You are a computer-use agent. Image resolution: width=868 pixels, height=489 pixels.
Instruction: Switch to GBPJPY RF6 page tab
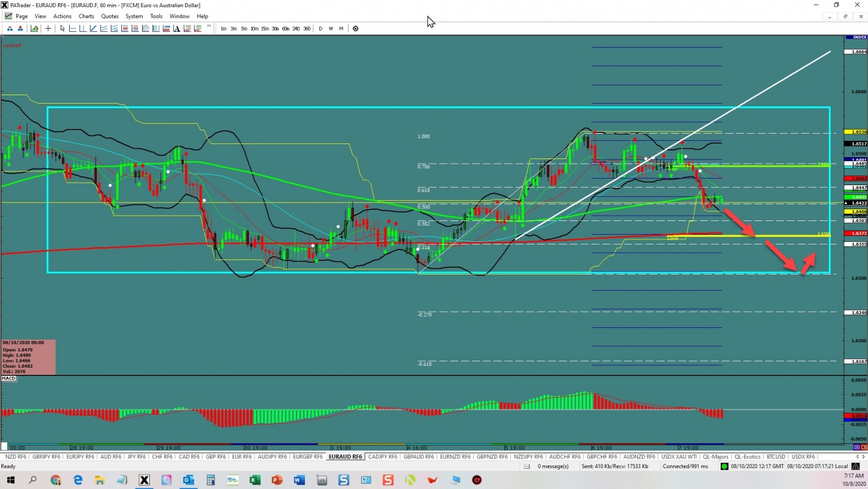click(46, 457)
